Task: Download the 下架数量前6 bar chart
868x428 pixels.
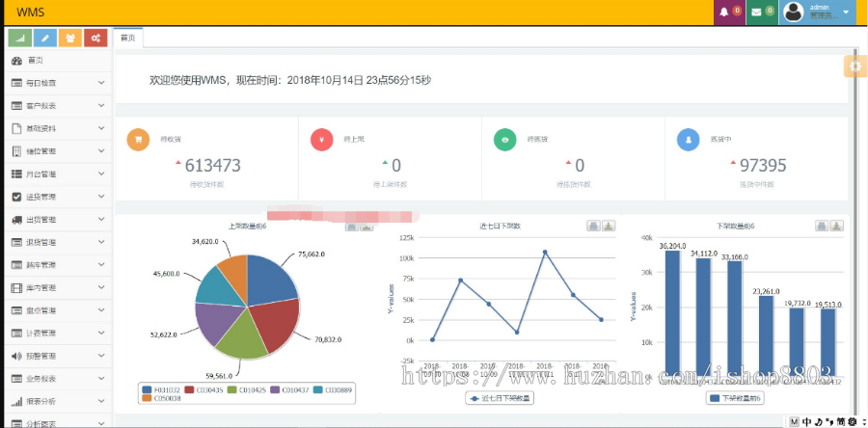Action: (837, 226)
